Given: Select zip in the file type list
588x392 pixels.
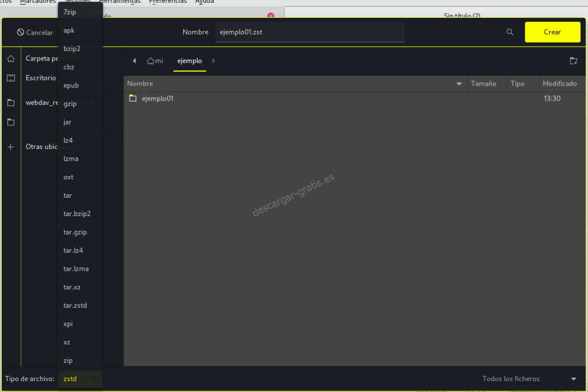Looking at the screenshot, I should click(x=68, y=360).
